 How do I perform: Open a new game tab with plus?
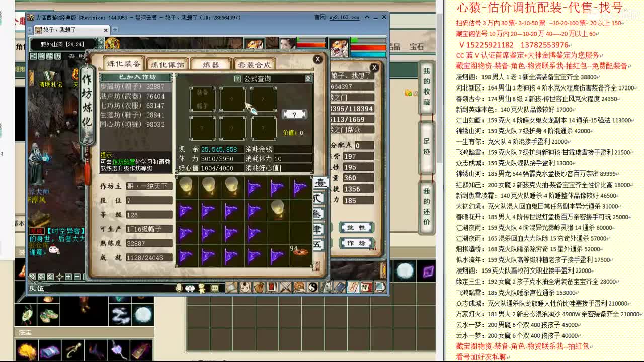click(x=115, y=30)
